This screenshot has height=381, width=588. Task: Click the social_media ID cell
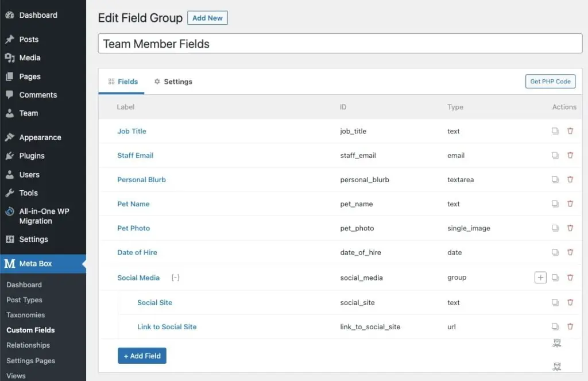(362, 278)
